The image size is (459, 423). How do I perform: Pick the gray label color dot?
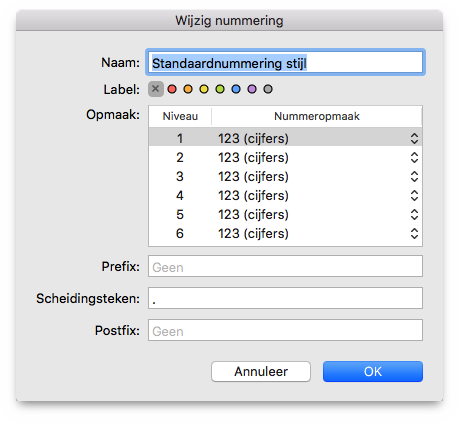[x=268, y=89]
